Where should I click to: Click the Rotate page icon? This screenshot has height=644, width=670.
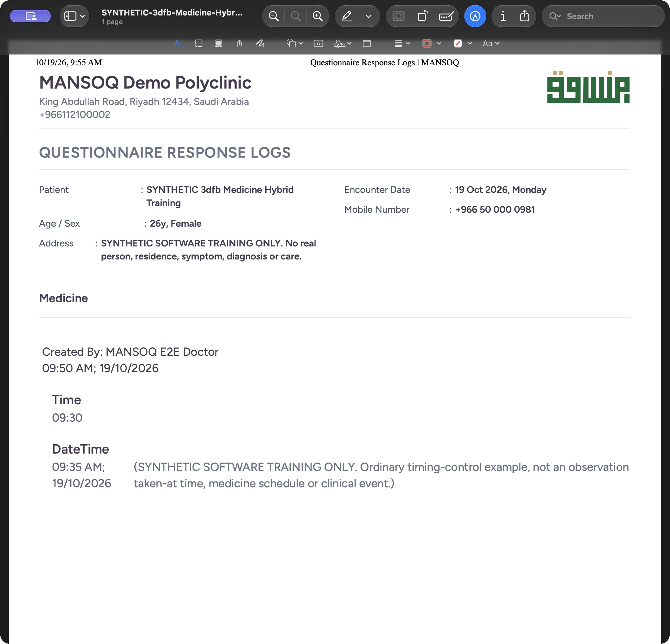(x=423, y=16)
